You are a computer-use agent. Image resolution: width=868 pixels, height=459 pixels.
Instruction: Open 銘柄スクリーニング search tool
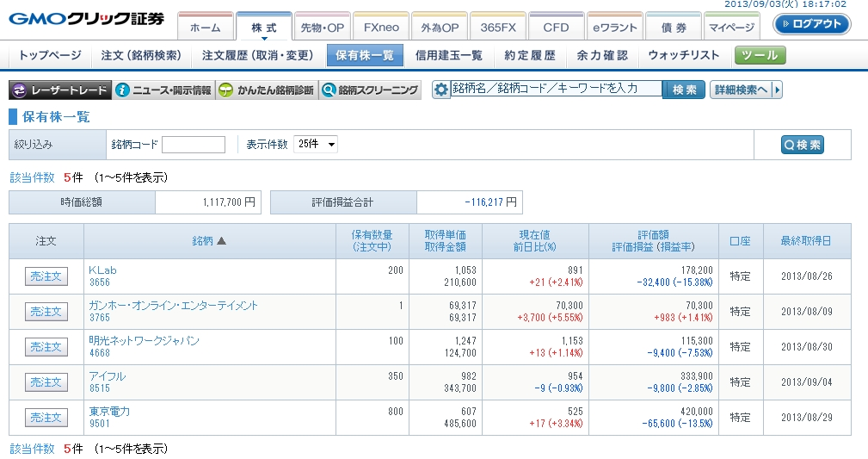(x=369, y=90)
